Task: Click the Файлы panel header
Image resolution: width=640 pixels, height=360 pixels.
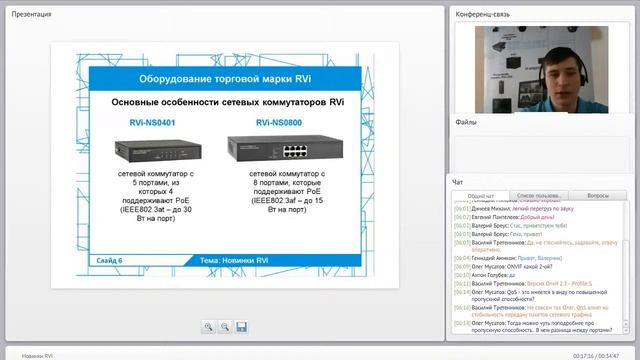Action: click(x=466, y=122)
